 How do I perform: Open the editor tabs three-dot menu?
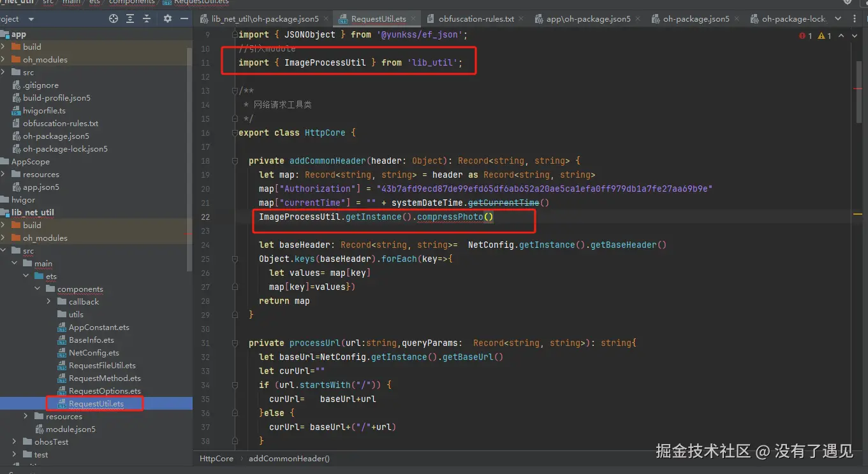click(855, 18)
